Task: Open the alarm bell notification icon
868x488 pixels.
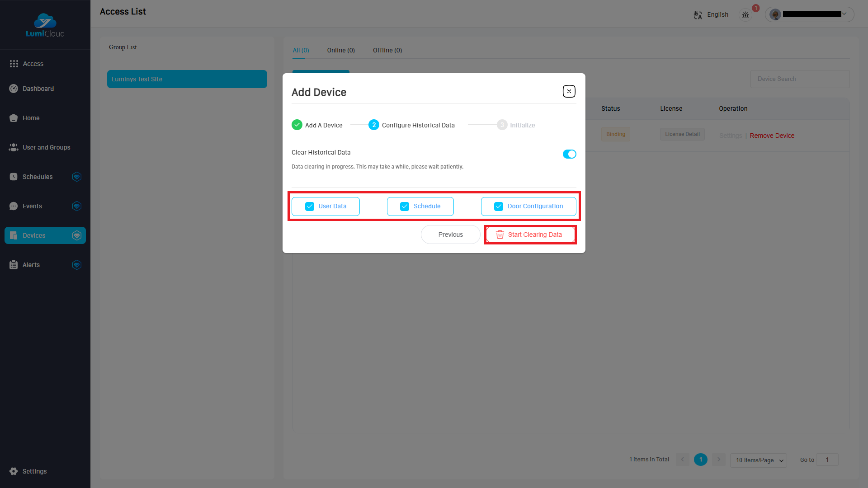Action: 745,15
